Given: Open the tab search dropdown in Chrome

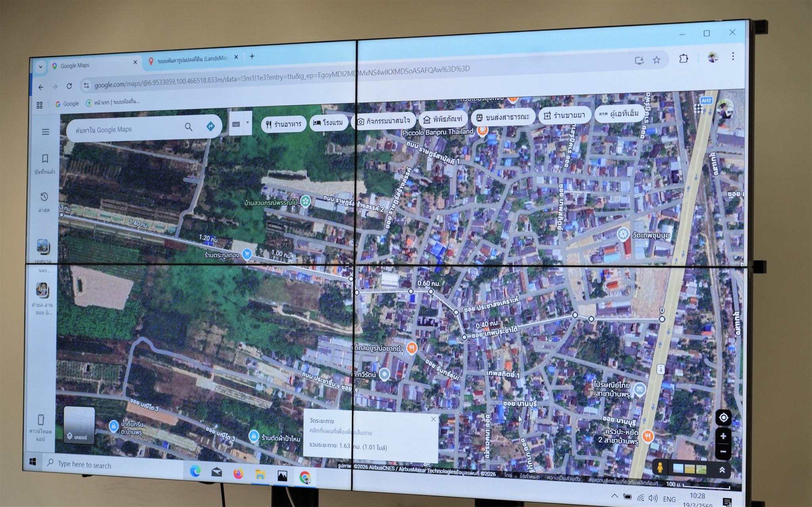Looking at the screenshot, I should coord(40,67).
